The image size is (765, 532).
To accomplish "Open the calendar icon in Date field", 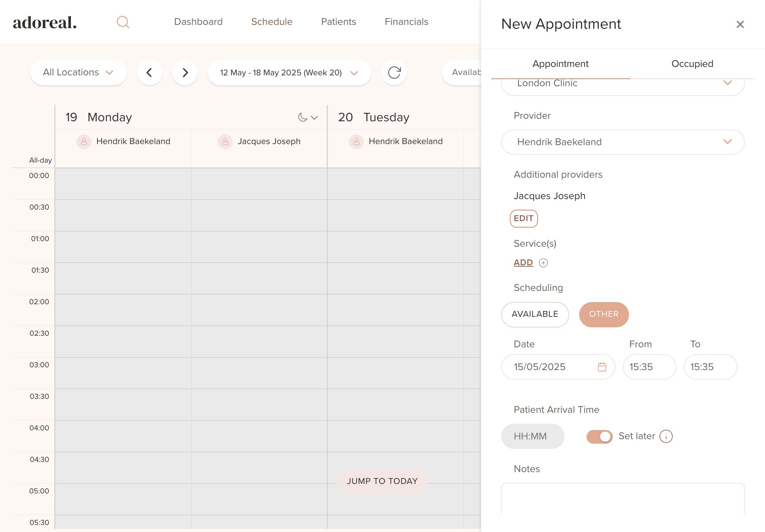I will coord(602,367).
